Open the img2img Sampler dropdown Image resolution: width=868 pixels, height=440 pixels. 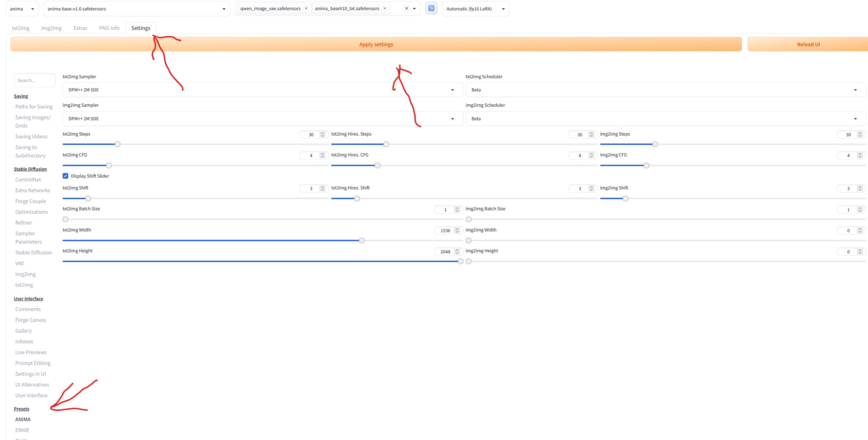click(263, 119)
